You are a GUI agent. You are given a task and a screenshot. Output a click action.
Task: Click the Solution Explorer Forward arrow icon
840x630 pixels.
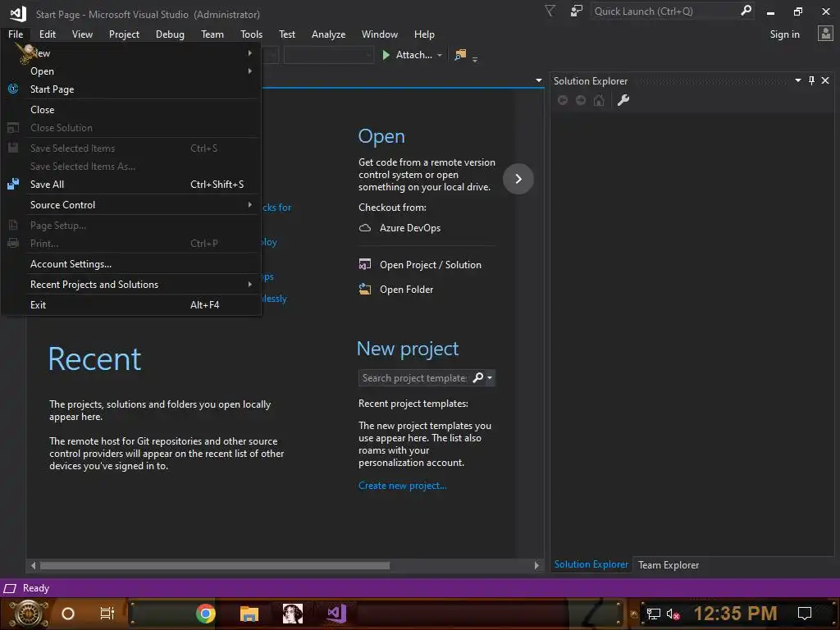[581, 100]
